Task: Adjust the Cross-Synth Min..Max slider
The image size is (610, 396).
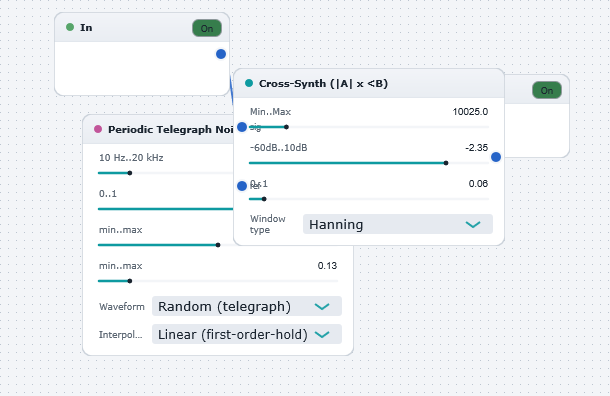Action: coord(369,127)
